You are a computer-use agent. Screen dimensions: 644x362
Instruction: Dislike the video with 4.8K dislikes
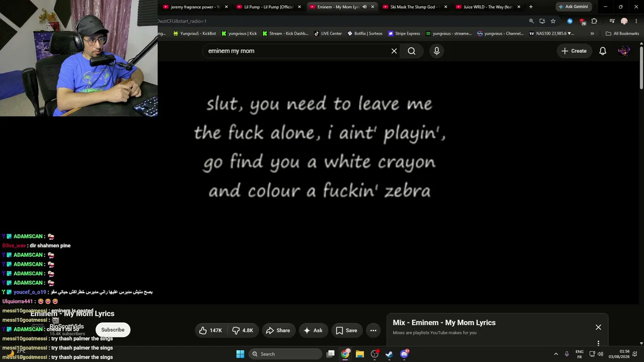coord(243,330)
